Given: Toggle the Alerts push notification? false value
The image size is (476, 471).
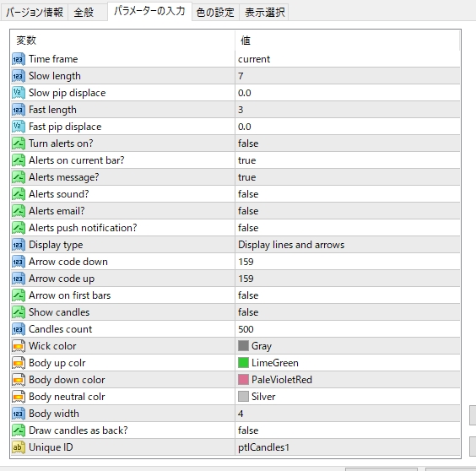Looking at the screenshot, I should [x=348, y=228].
